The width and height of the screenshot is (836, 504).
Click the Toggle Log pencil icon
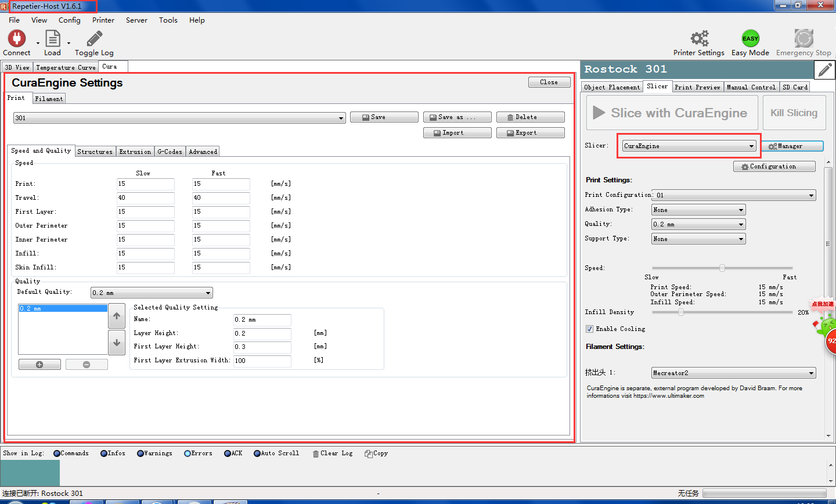pyautogui.click(x=94, y=39)
